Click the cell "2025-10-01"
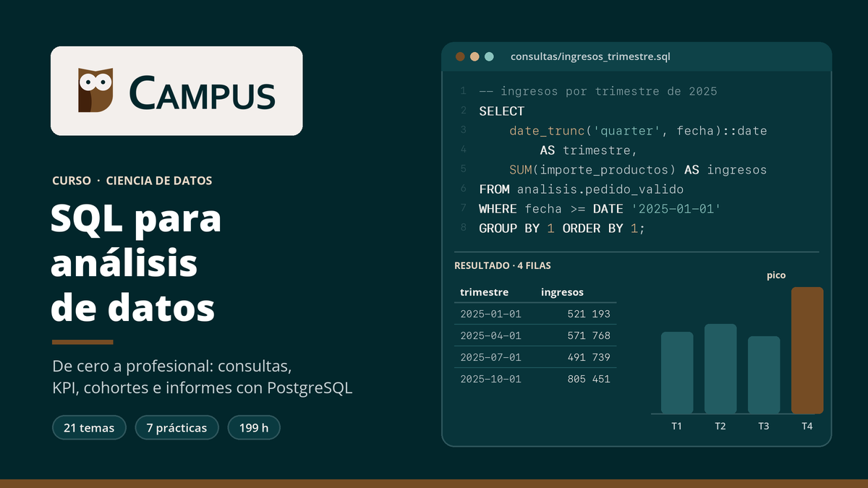 pyautogui.click(x=490, y=379)
